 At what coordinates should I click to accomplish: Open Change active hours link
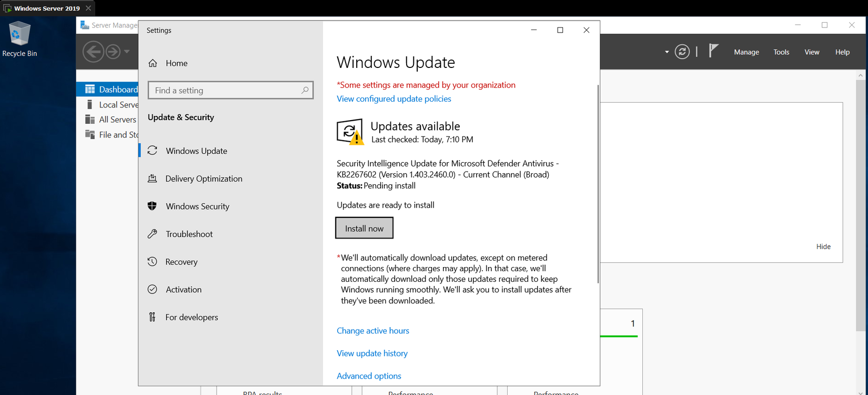pos(373,331)
